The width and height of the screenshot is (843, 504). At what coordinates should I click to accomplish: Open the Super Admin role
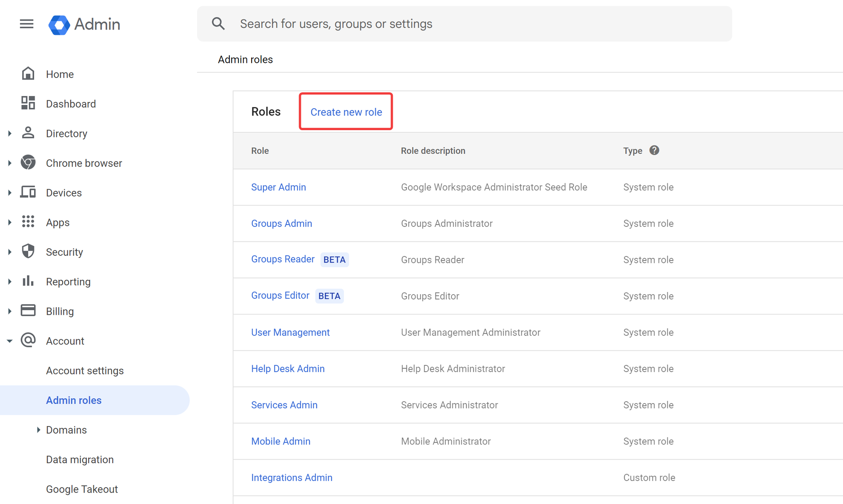coord(278,187)
